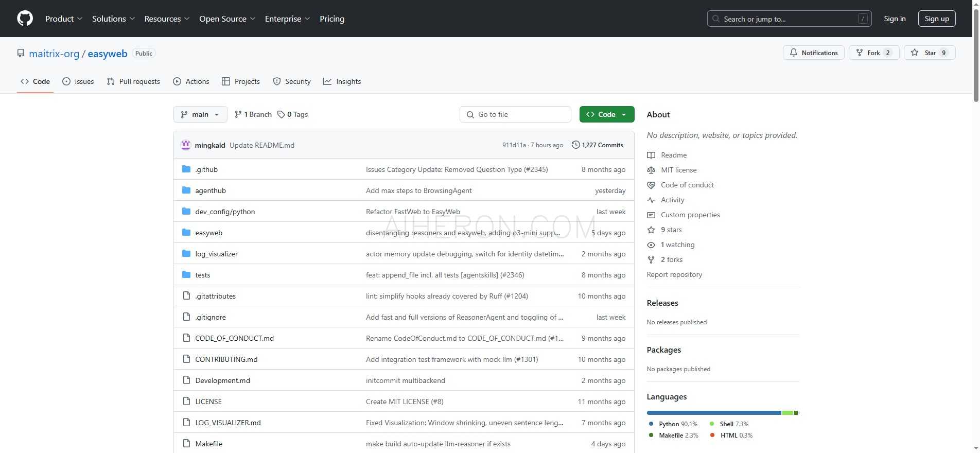The height and width of the screenshot is (453, 980).
Task: Click the Sign up button
Action: [x=937, y=19]
